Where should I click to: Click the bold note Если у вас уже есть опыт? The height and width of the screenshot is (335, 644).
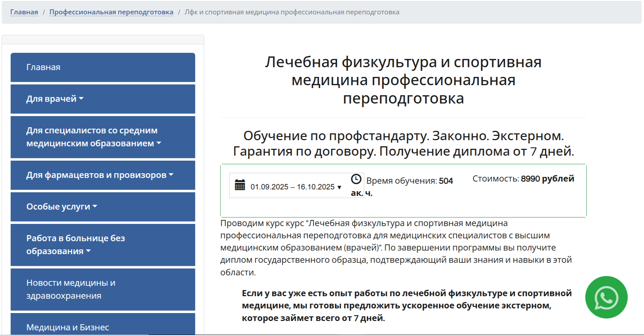point(407,306)
